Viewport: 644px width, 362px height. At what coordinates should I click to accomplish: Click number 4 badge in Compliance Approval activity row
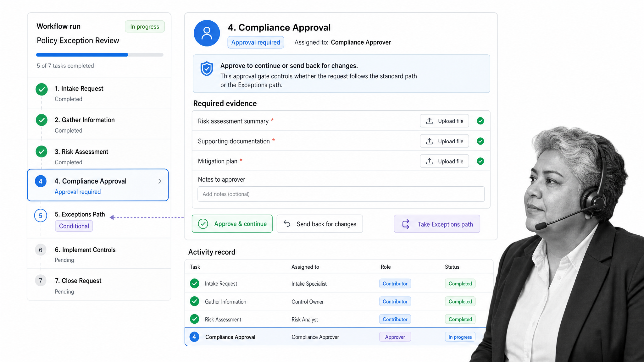(x=194, y=337)
